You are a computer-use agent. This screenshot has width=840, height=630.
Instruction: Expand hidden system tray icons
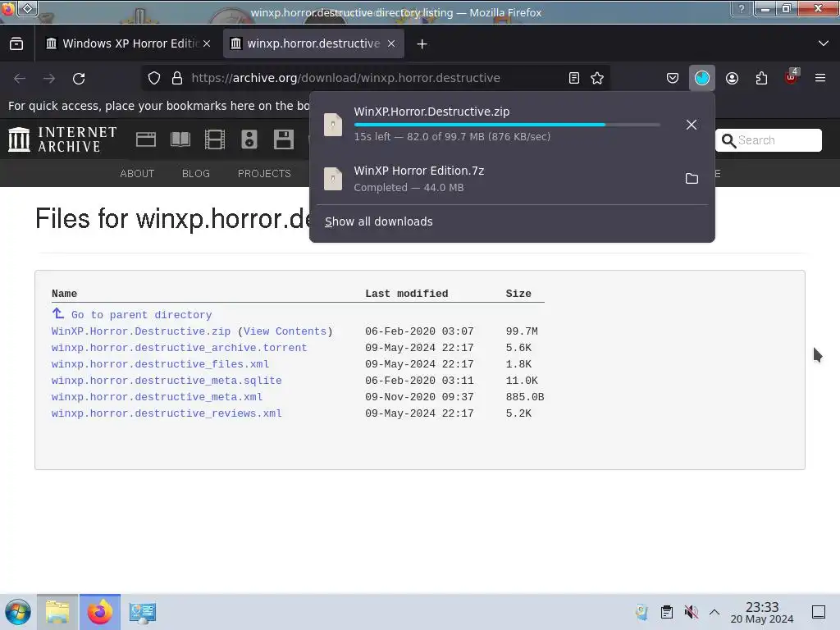[x=714, y=612]
